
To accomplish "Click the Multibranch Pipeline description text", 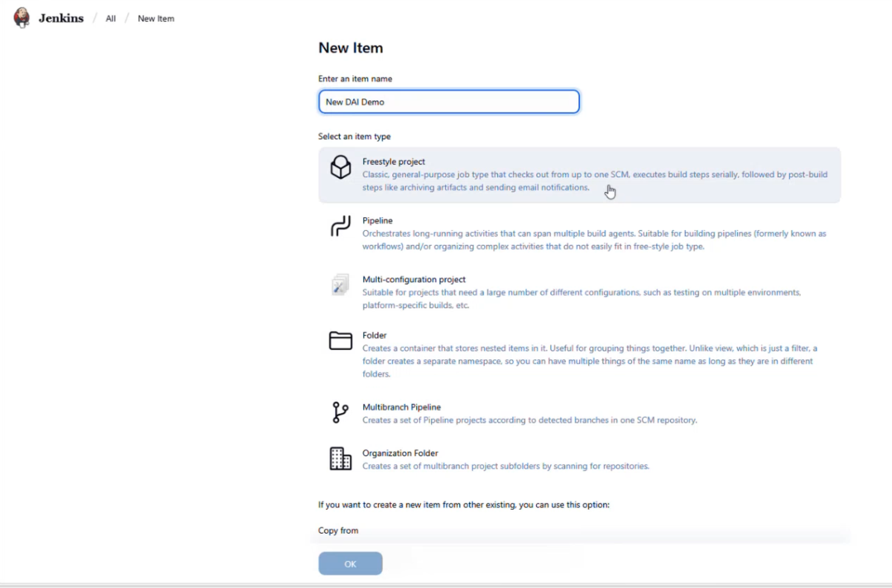I will 529,421.
